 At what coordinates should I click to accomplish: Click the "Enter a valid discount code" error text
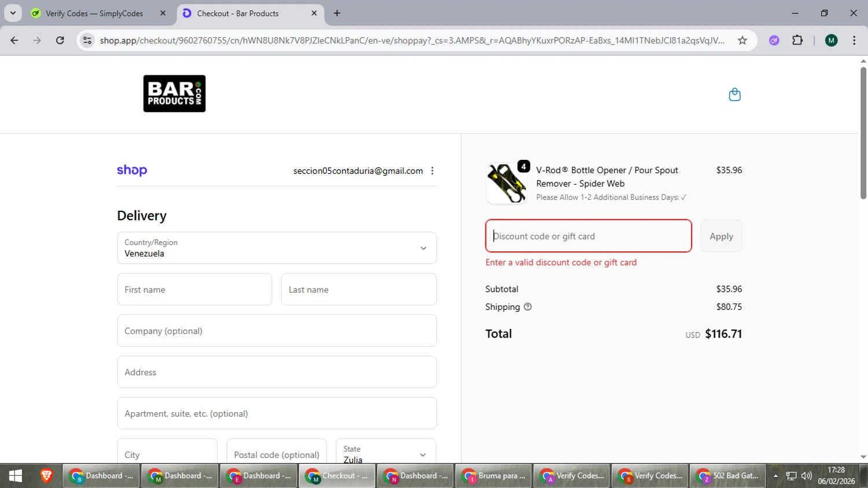[x=561, y=262]
